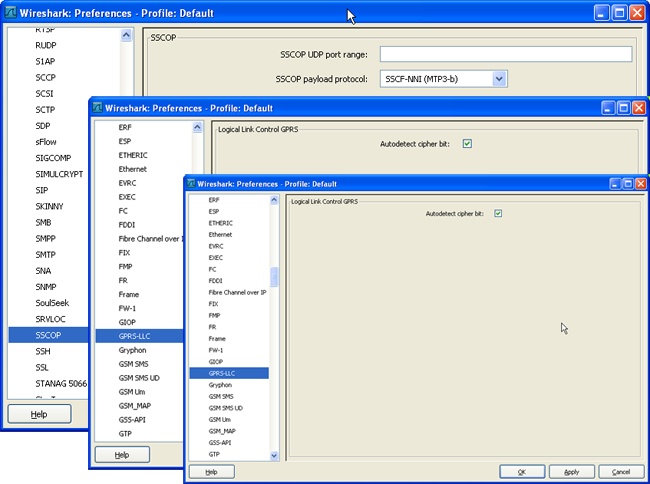Select FDDI in the front window list

coord(215,281)
